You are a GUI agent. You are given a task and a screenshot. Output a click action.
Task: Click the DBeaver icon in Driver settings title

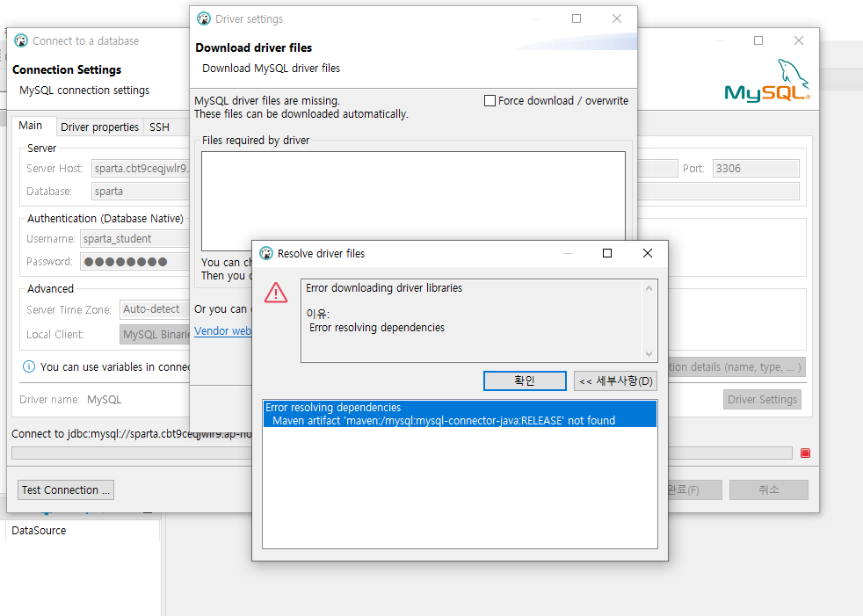[204, 18]
